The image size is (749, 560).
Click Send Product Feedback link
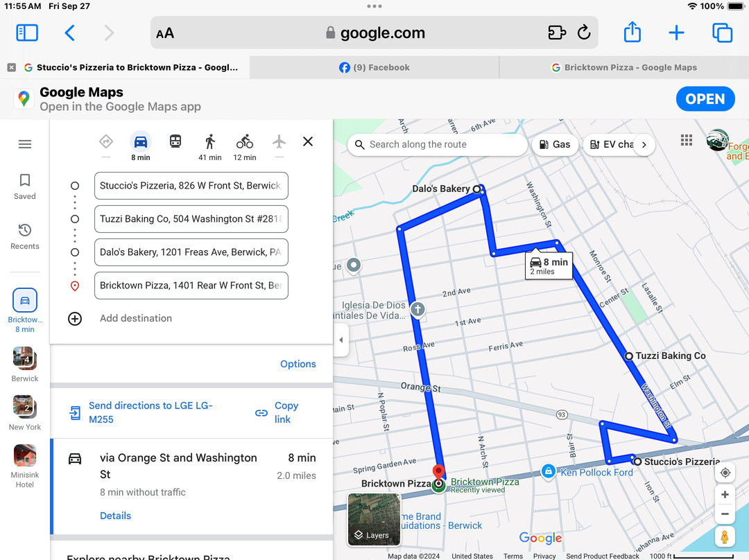(603, 556)
